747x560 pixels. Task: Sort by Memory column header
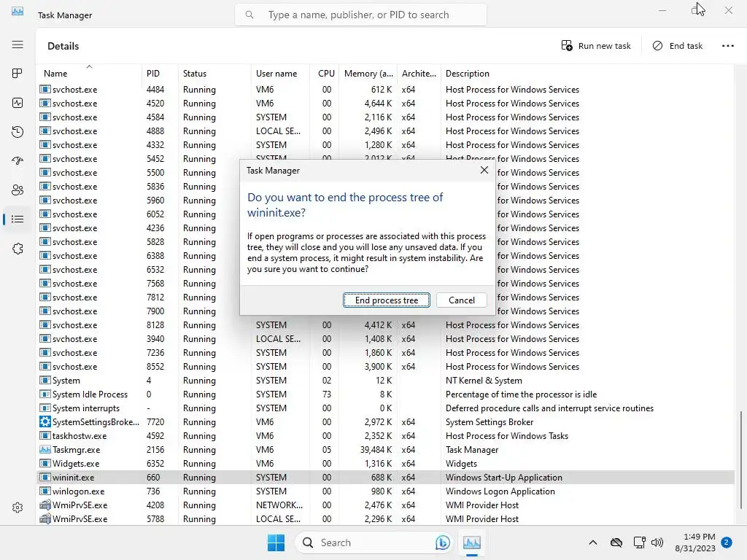[x=368, y=74]
